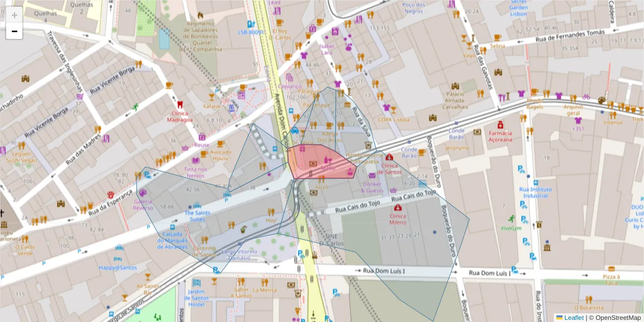
Task: Select the Galeria Reverso art palette icon
Action: click(x=143, y=193)
